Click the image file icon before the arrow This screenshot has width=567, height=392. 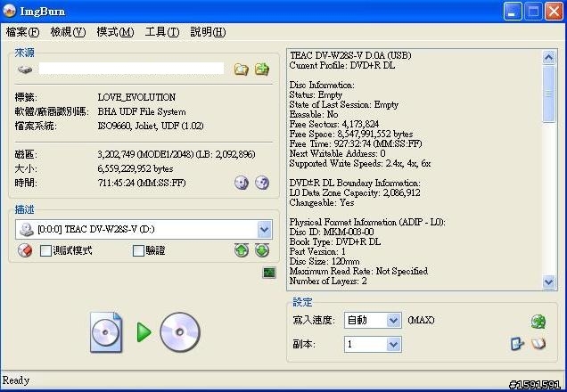tap(106, 332)
